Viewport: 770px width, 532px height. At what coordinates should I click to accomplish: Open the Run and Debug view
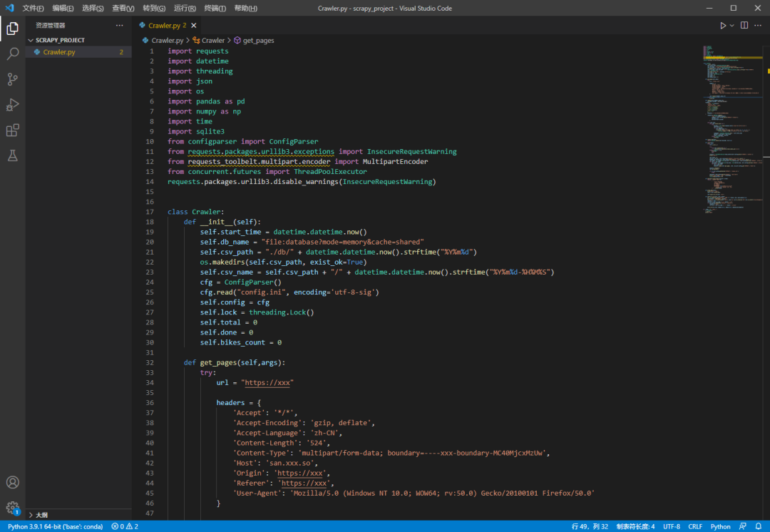[x=12, y=105]
